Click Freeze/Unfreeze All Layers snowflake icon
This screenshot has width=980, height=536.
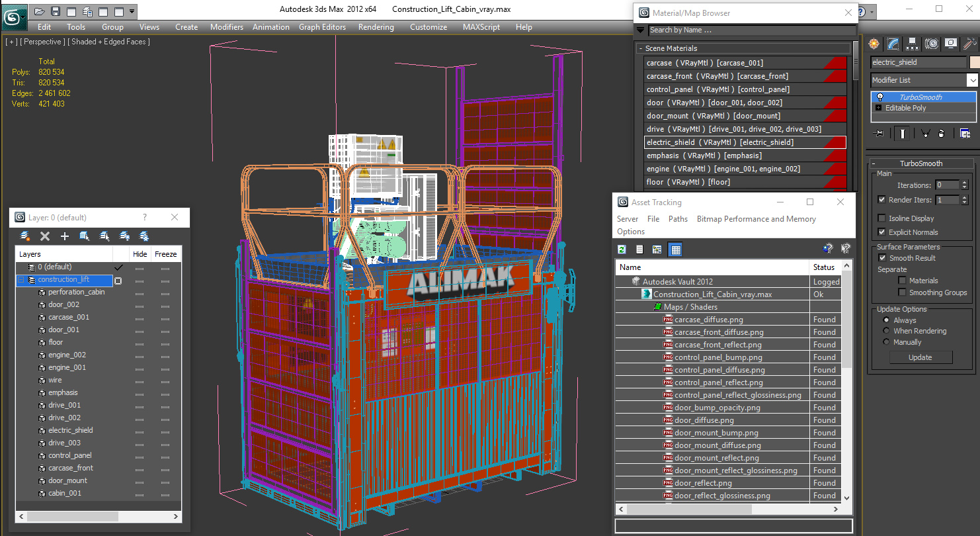click(144, 236)
